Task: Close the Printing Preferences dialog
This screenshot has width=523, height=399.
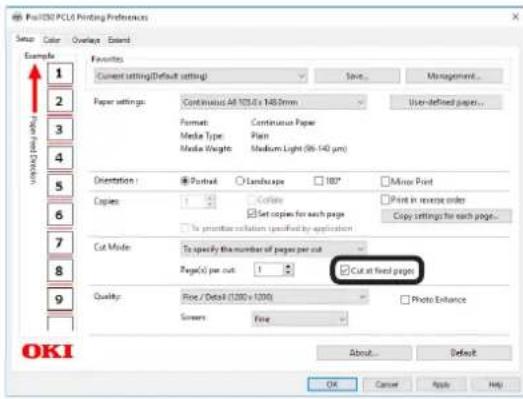Action: (x=515, y=17)
